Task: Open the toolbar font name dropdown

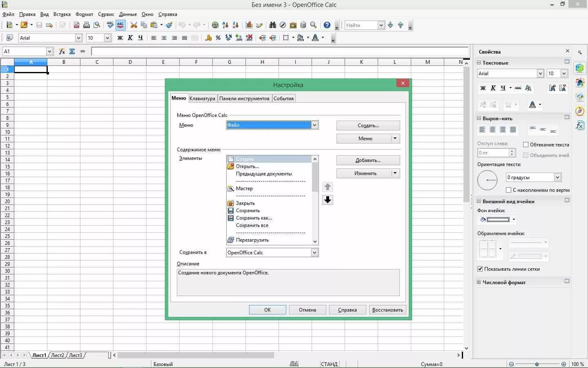Action: [79, 38]
